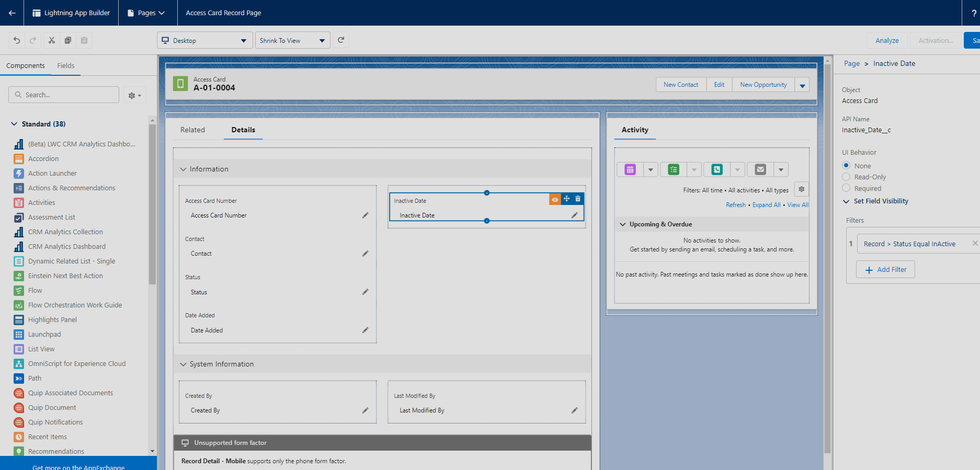Select the Quip Document component
The image size is (980, 470).
pyautogui.click(x=52, y=407)
